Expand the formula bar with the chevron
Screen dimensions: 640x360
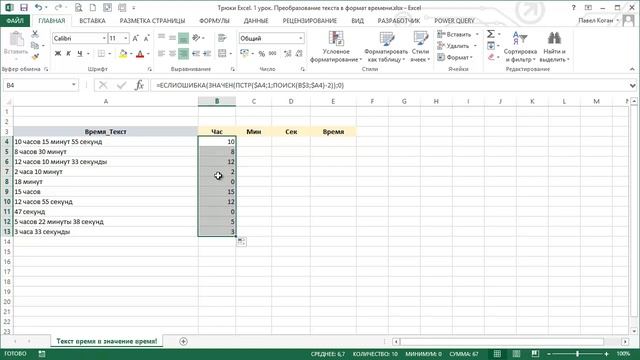point(632,85)
